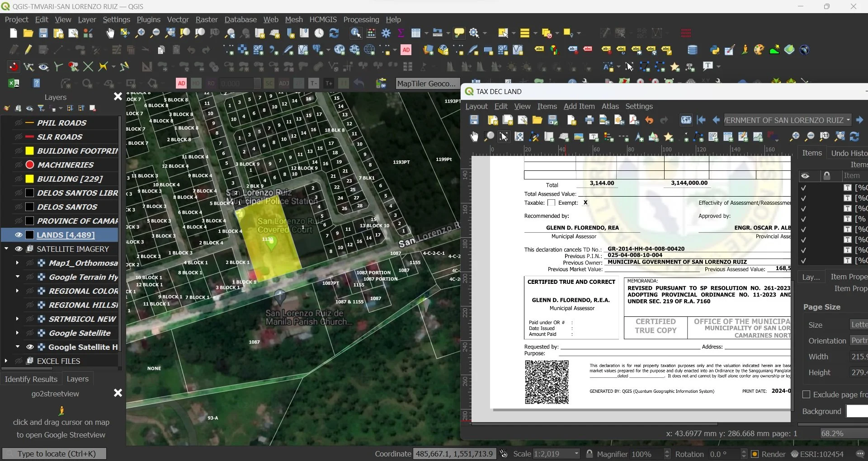Toggle the Render checkbox in status bar
The height and width of the screenshot is (461, 868).
pyautogui.click(x=755, y=454)
